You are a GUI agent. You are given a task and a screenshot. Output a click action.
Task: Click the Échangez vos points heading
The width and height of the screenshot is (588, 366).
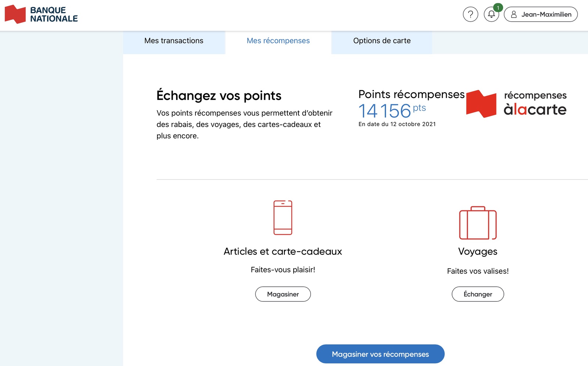tap(219, 95)
